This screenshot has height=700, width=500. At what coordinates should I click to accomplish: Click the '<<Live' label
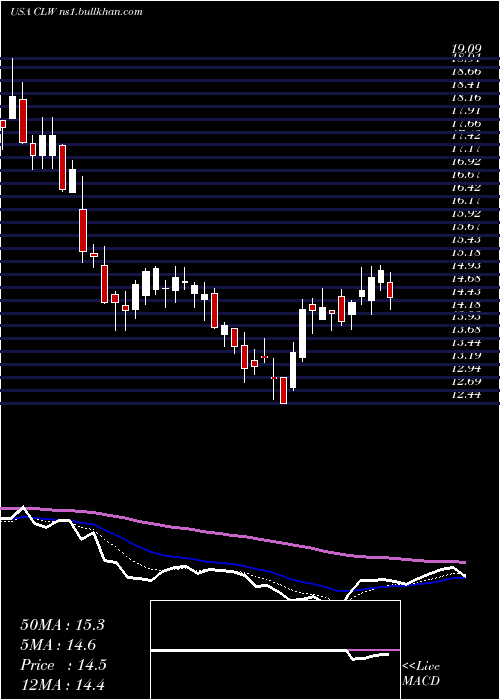tap(421, 667)
